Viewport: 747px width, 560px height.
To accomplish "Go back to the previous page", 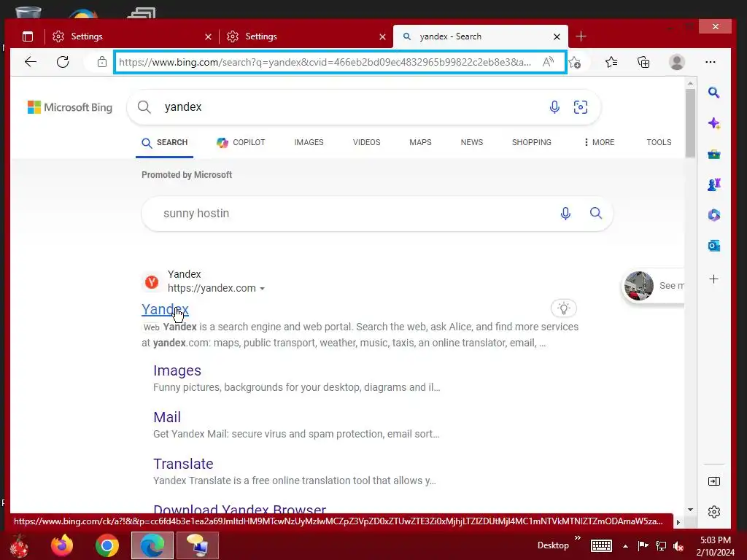I will (x=31, y=62).
